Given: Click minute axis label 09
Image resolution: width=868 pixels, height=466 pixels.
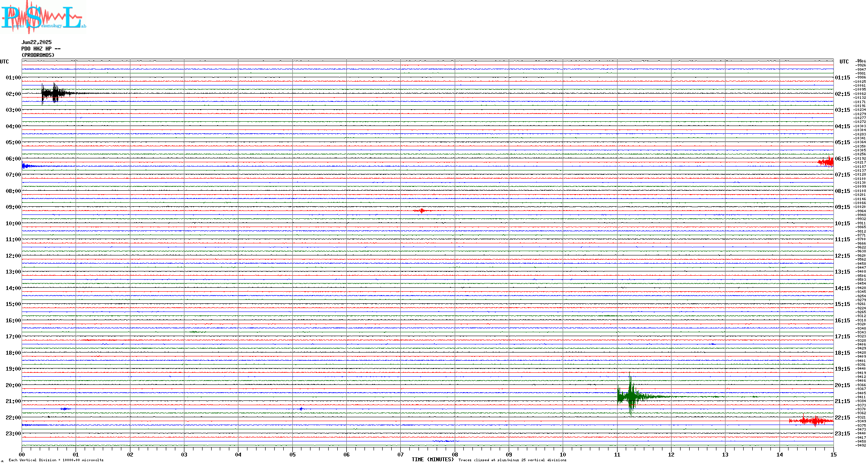Looking at the screenshot, I should pyautogui.click(x=509, y=454).
